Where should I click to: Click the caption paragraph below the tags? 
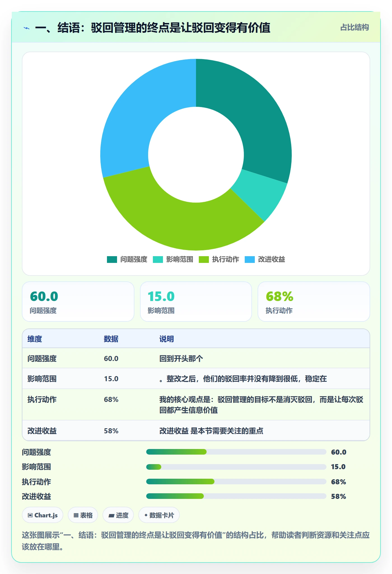click(196, 541)
